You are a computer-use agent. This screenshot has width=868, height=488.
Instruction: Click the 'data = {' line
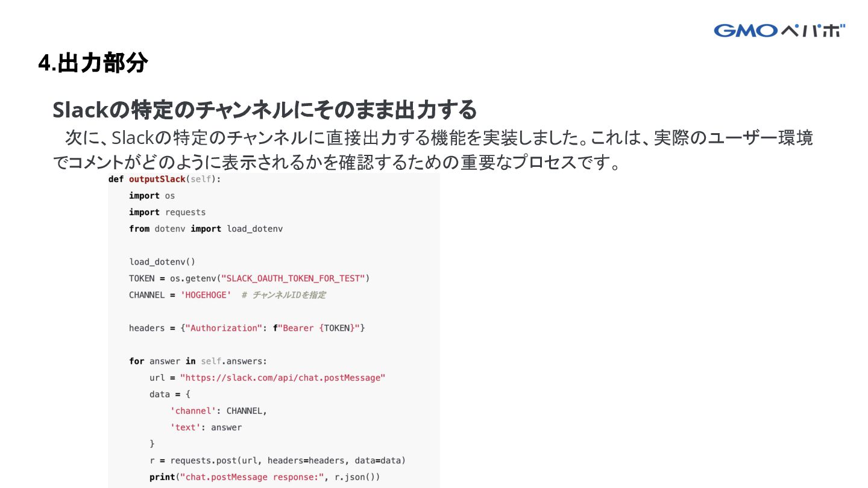coord(170,394)
